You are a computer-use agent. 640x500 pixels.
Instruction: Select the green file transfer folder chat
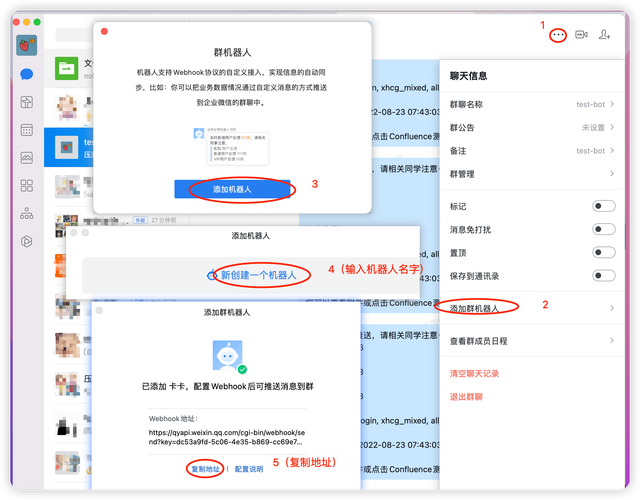point(67,68)
